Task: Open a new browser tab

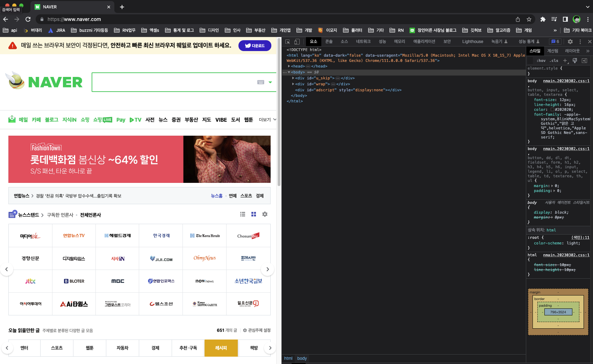Action: click(x=122, y=7)
